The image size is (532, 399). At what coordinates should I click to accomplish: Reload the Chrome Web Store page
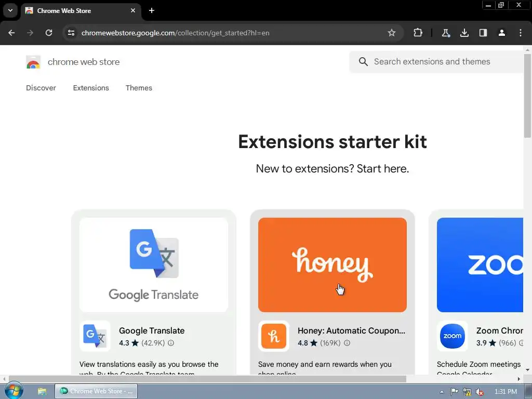coord(49,33)
